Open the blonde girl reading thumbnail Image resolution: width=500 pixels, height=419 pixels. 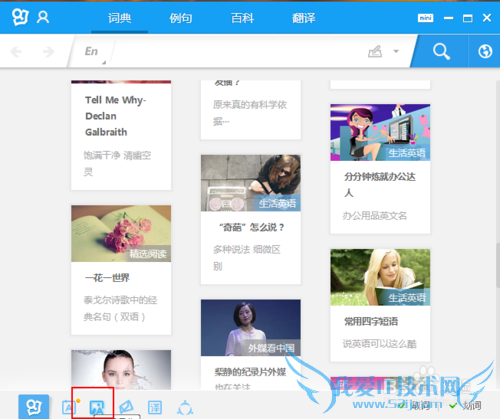pos(380,277)
